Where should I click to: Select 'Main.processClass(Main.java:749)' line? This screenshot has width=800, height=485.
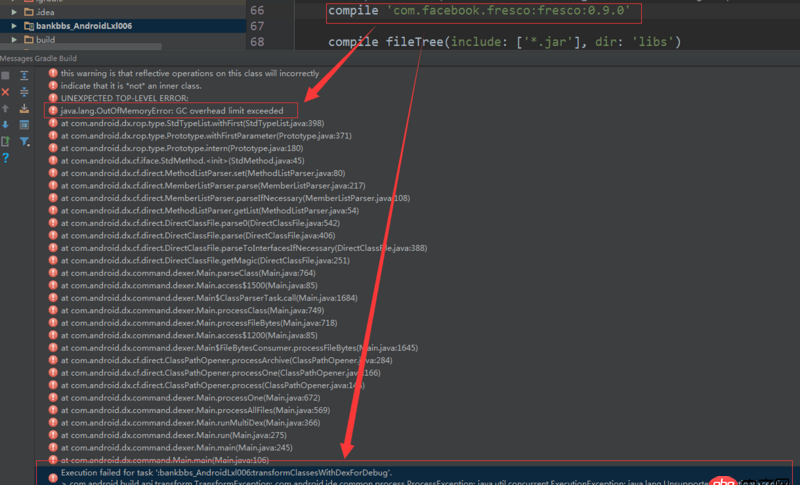coord(192,311)
